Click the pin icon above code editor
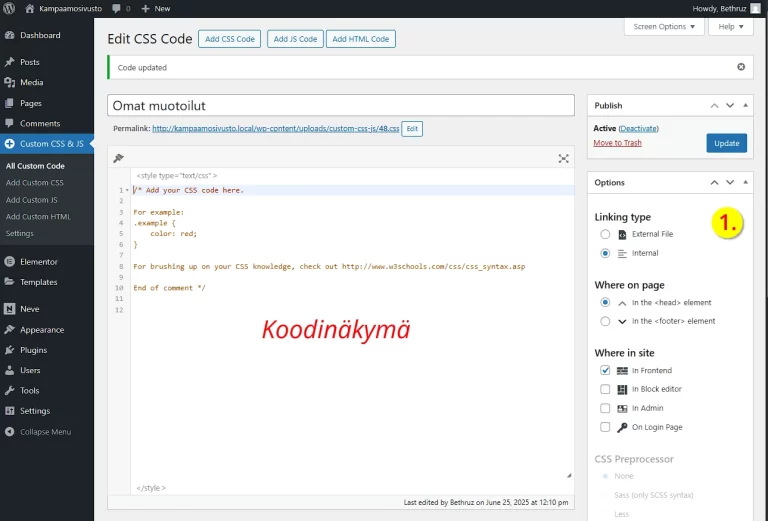 click(x=118, y=158)
